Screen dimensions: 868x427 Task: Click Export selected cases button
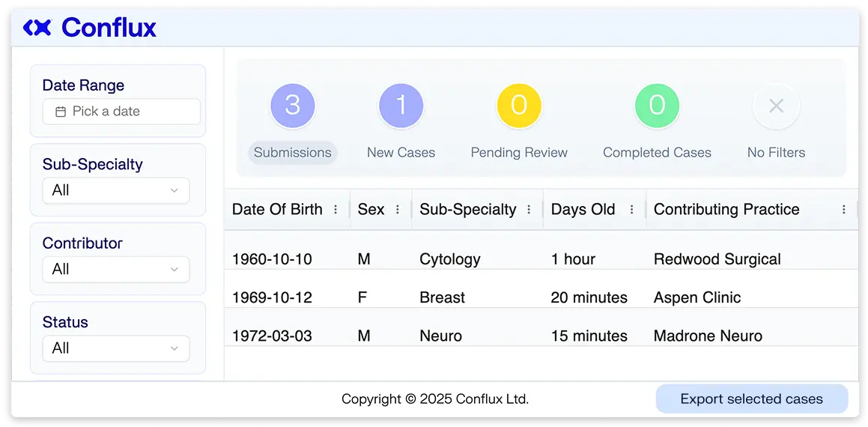pyautogui.click(x=751, y=399)
